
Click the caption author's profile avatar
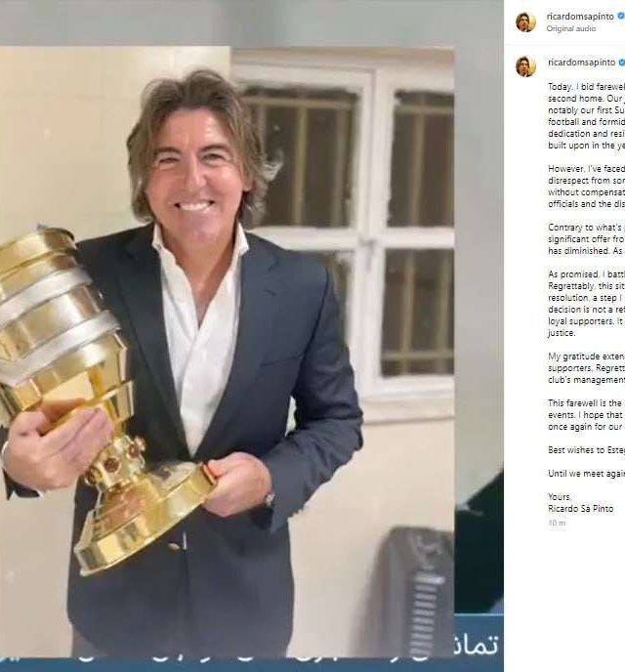click(x=525, y=66)
